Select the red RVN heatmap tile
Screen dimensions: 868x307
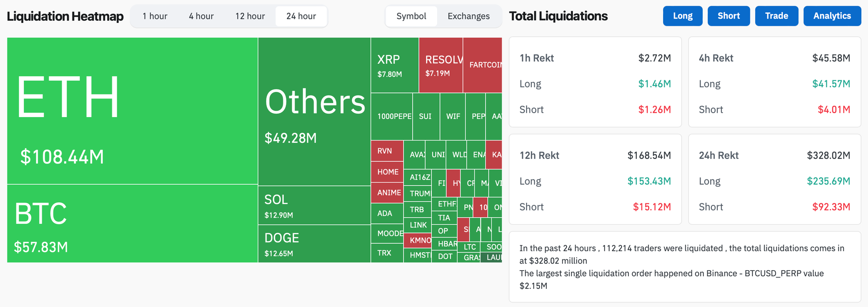[387, 151]
